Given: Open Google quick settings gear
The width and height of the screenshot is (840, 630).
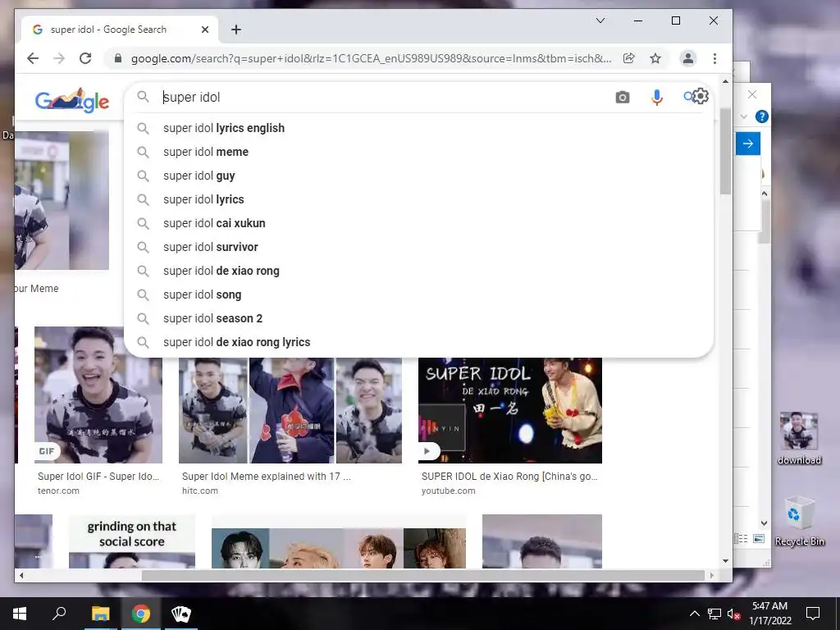Looking at the screenshot, I should [700, 96].
